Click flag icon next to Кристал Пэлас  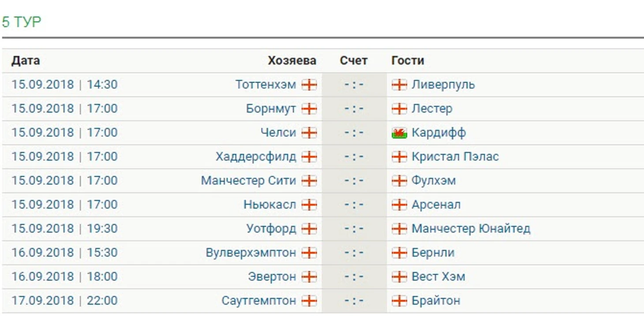click(x=399, y=157)
